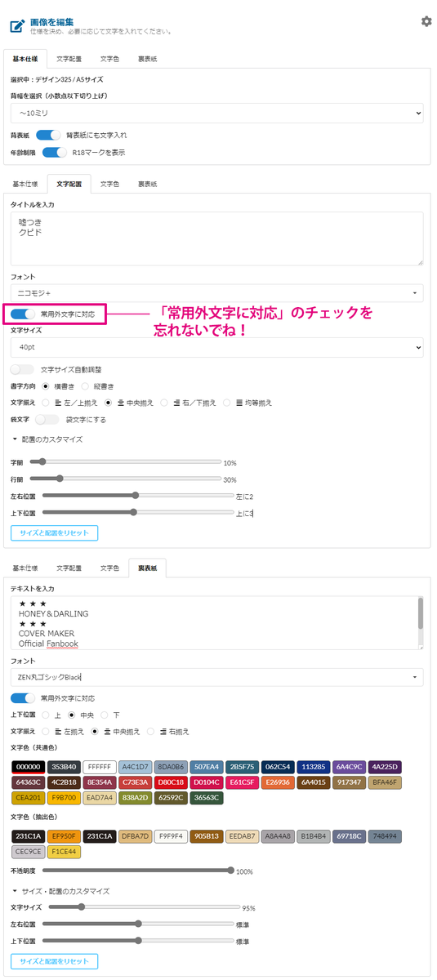Pick the yellow F9B700 color swatch
This screenshot has height=980, width=437.
tap(64, 798)
